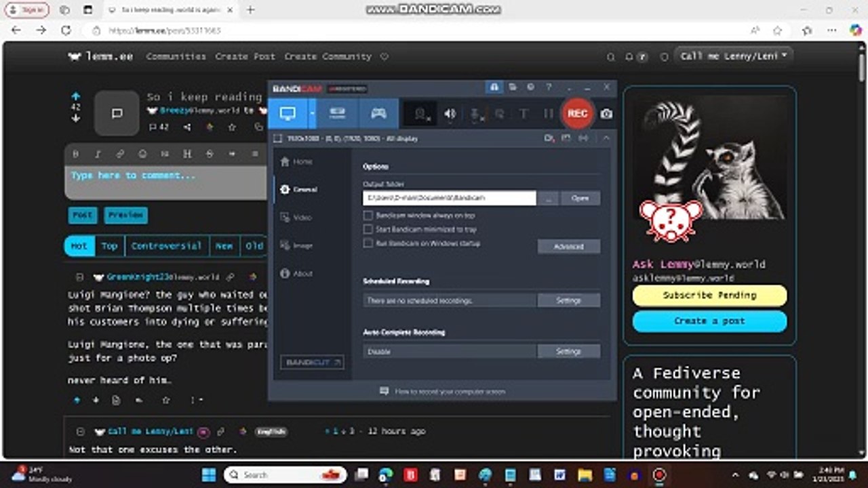Open emoji picker in comment editor
Viewport: 868px width, 488px height.
click(142, 154)
